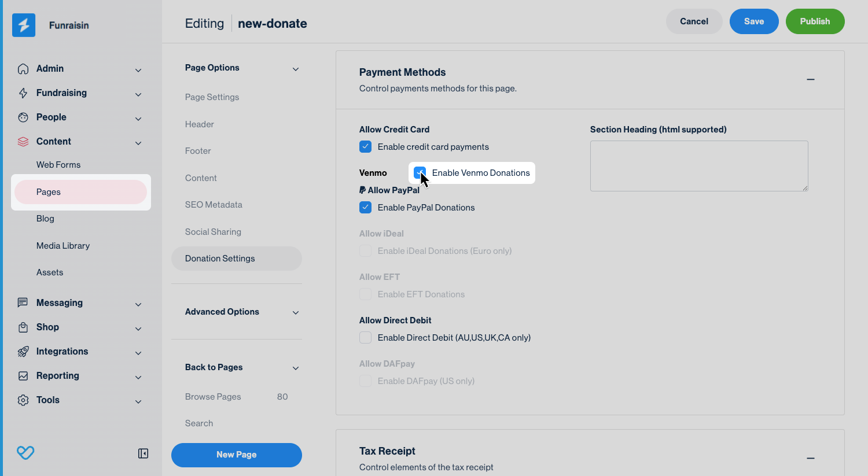
Task: Open SEO Metadata settings
Action: (x=214, y=205)
